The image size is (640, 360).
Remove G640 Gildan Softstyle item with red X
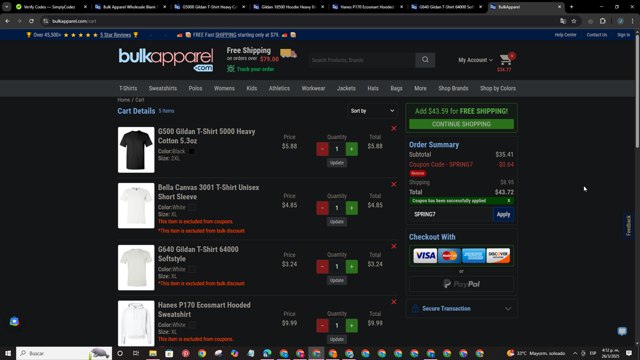[394, 246]
